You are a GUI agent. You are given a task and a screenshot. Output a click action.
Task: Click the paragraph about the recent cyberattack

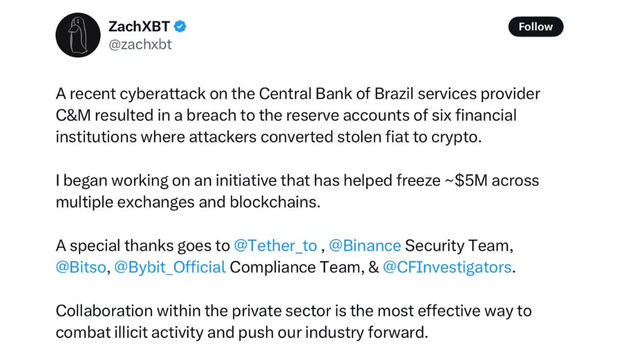click(x=298, y=115)
